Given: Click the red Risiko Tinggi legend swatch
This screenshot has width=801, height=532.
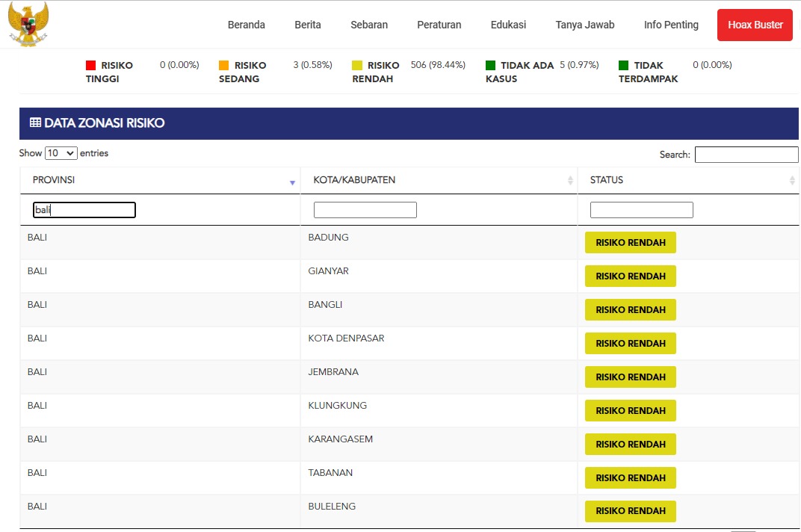Looking at the screenshot, I should [91, 66].
